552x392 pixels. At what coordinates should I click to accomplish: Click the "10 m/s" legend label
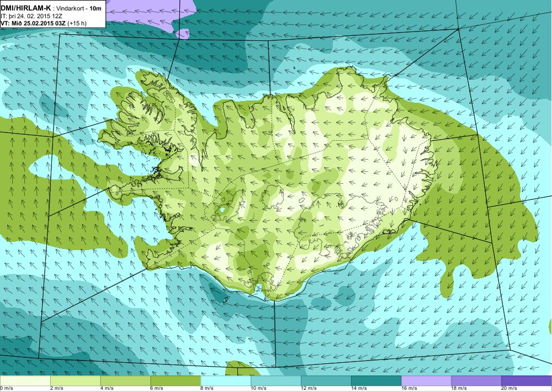tap(259, 389)
